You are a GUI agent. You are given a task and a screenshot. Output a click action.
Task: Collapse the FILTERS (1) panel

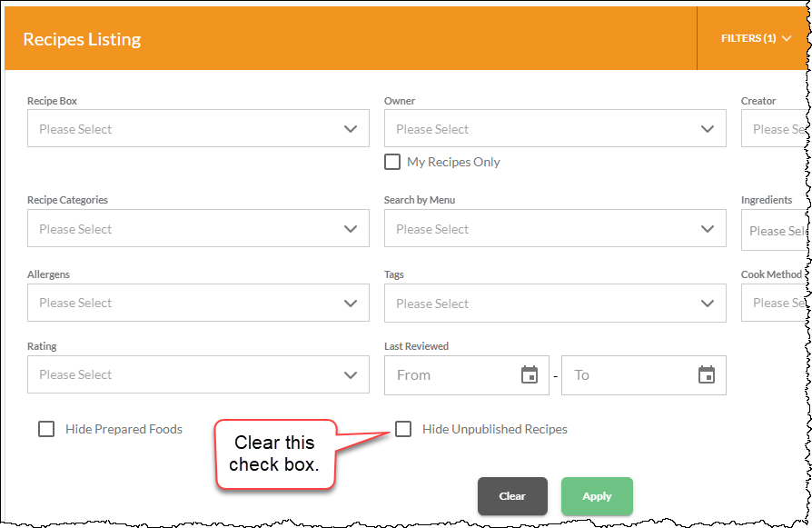tap(756, 38)
